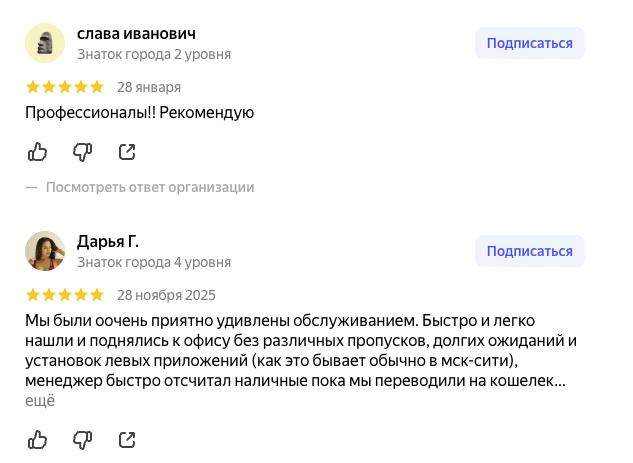Like слава иванович's review
633x463 pixels.
[x=37, y=152]
